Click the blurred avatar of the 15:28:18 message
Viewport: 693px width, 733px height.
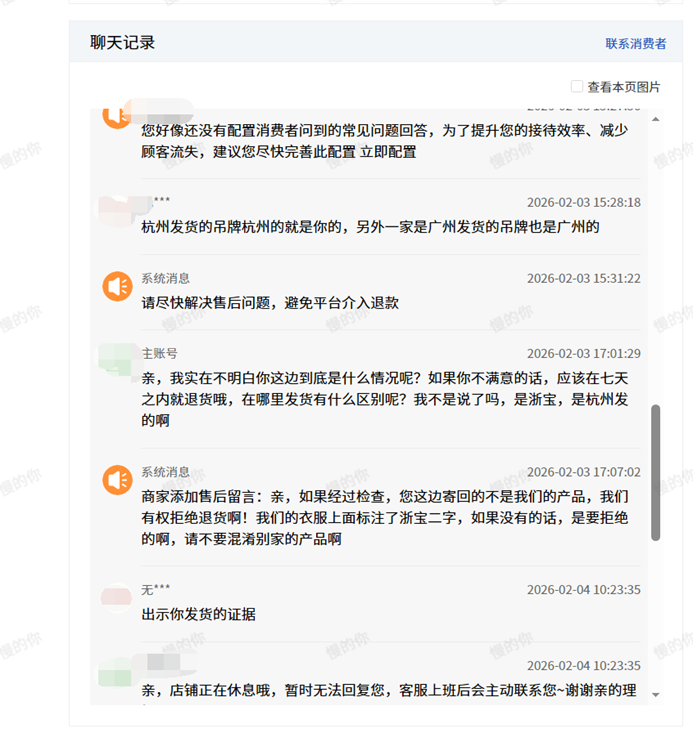point(117,210)
